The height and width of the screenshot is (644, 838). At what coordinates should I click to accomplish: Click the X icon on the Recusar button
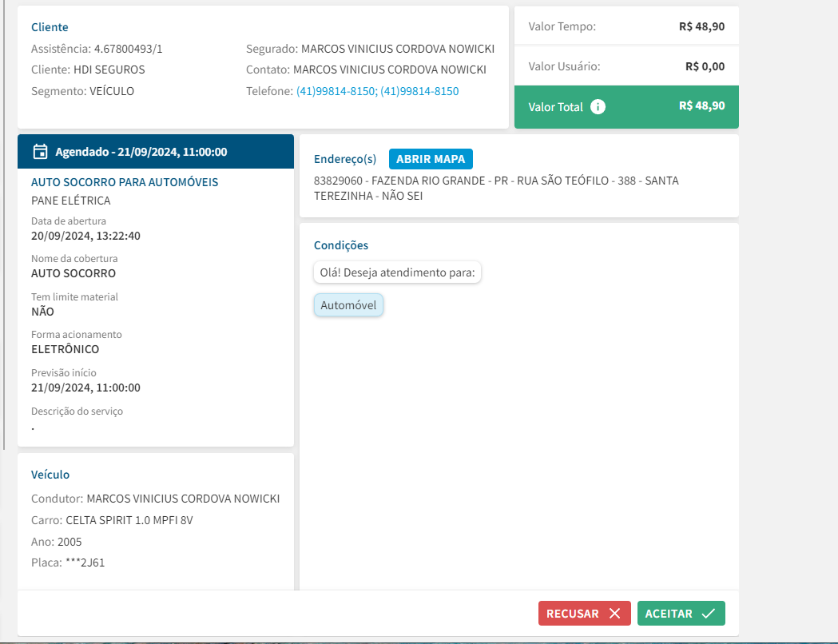tap(614, 614)
